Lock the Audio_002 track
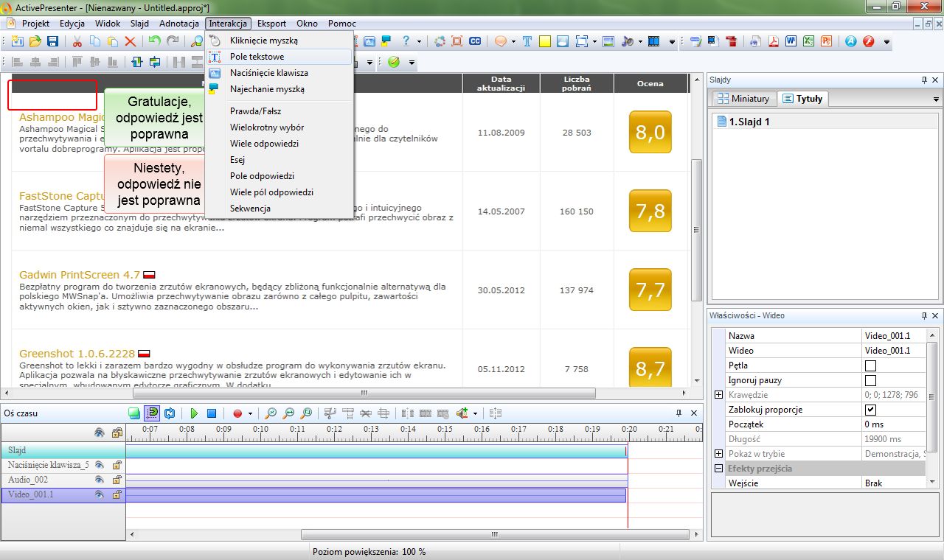This screenshot has height=560, width=944. click(117, 480)
